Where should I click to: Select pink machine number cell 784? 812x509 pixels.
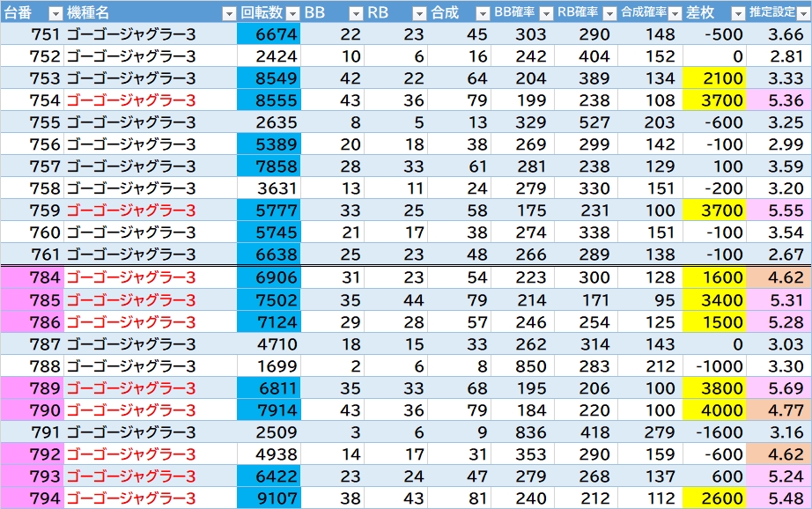click(x=32, y=277)
